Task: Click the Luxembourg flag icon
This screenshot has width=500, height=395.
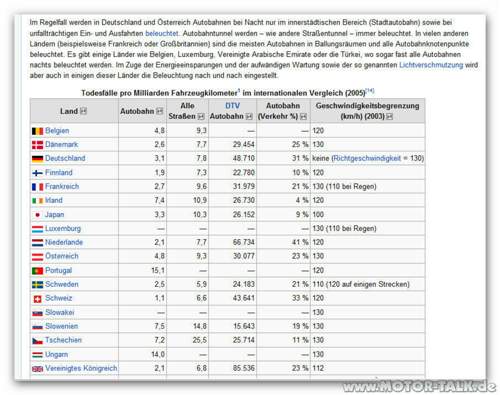Action: pos(37,229)
